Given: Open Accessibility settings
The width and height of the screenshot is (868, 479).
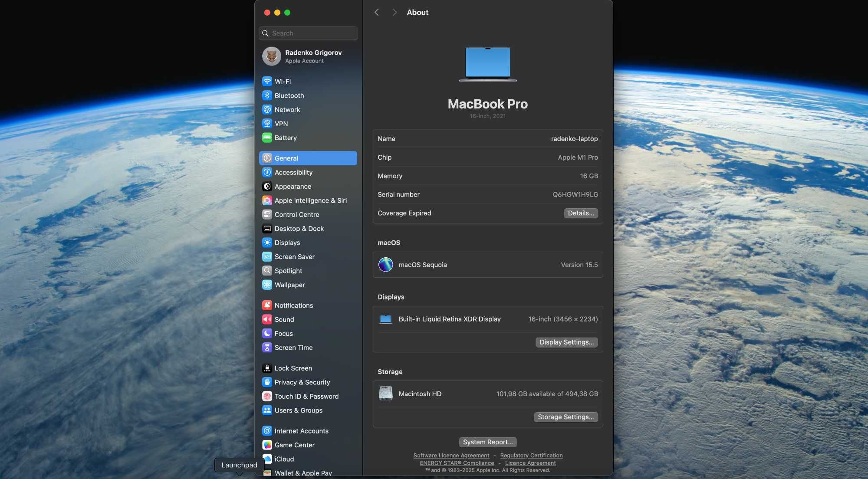Looking at the screenshot, I should pyautogui.click(x=308, y=172).
